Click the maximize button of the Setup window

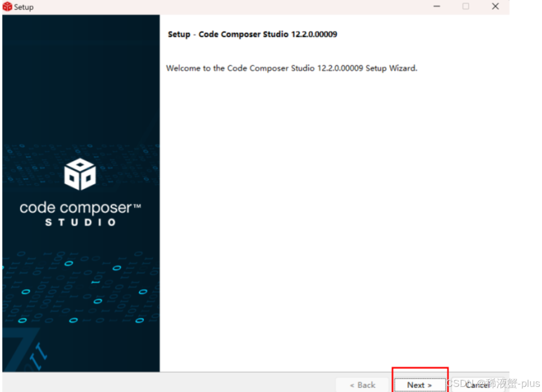point(465,7)
